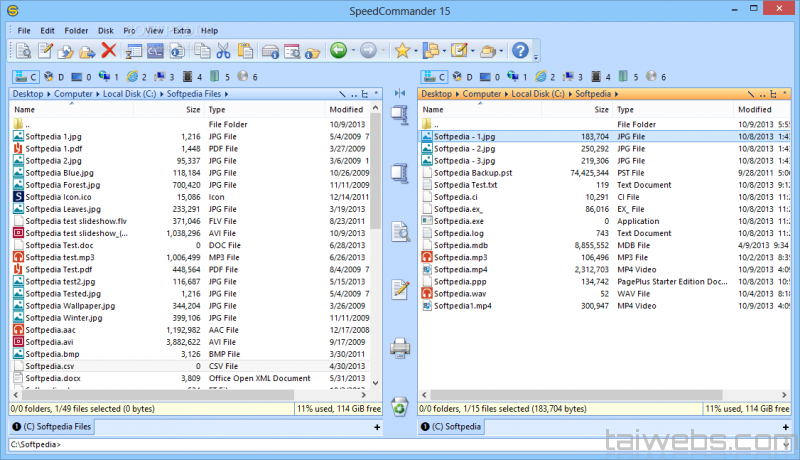Click the magnifier view icon in middle strip
This screenshot has width=800, height=460.
pos(400,232)
